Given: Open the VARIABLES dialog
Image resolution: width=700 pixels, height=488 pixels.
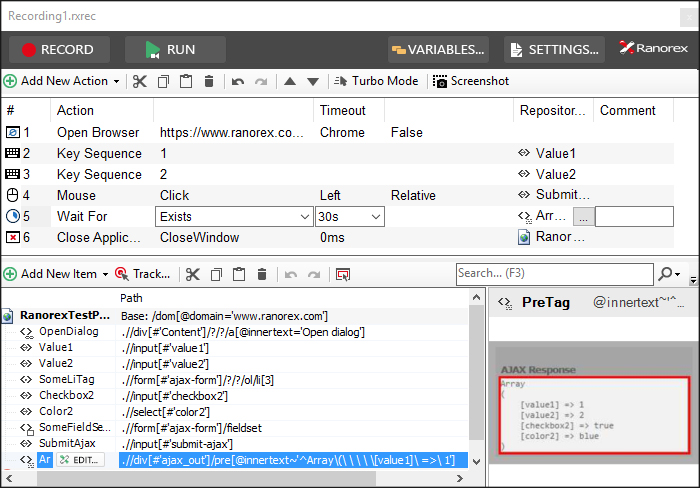Looking at the screenshot, I should coord(438,50).
